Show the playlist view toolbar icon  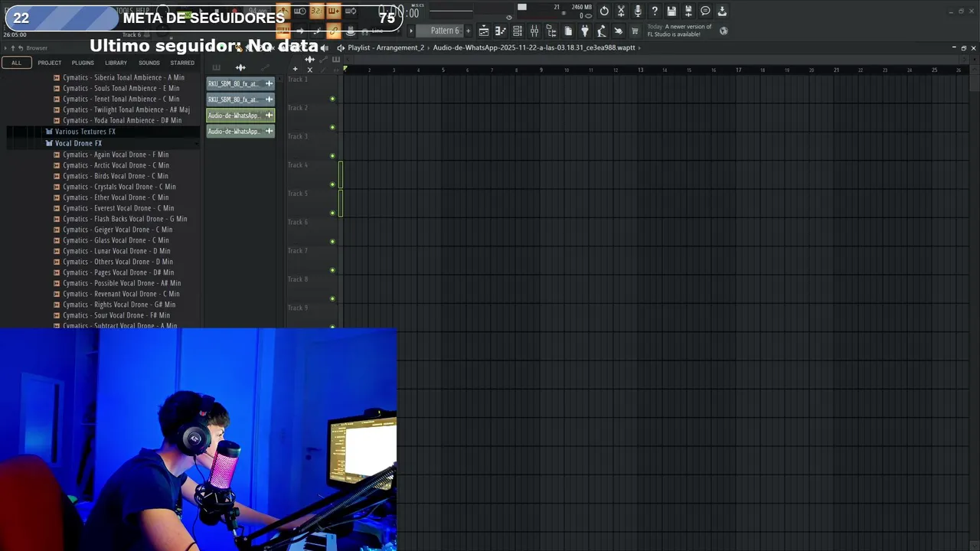point(484,31)
